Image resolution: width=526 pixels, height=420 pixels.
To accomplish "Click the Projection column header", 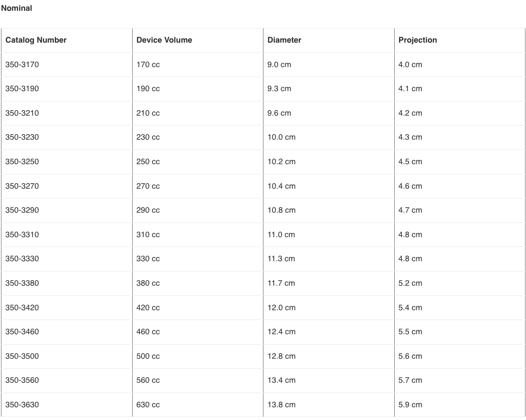I will [417, 40].
